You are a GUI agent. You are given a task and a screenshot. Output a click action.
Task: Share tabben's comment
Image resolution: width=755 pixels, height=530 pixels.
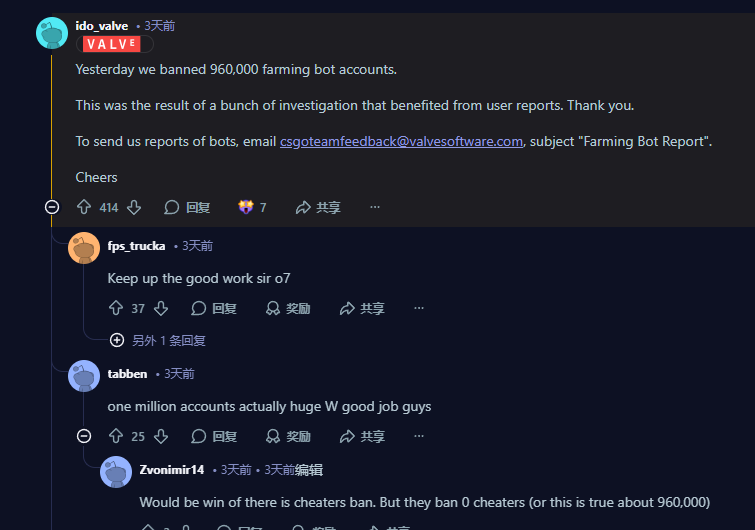(362, 436)
